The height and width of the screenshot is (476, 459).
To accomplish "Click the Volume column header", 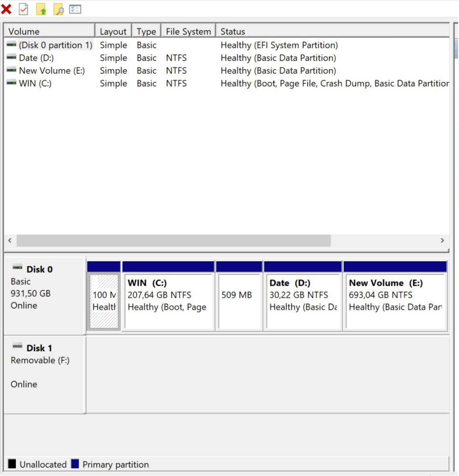I will click(48, 30).
